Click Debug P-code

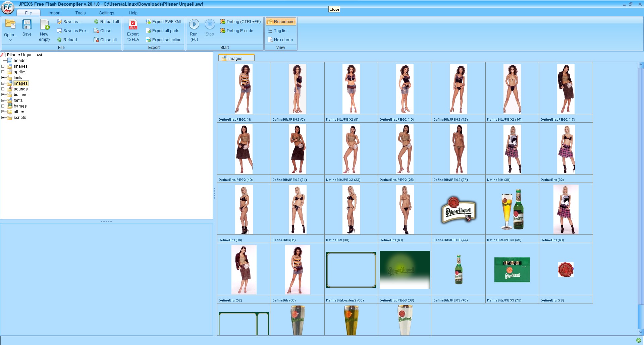point(236,31)
